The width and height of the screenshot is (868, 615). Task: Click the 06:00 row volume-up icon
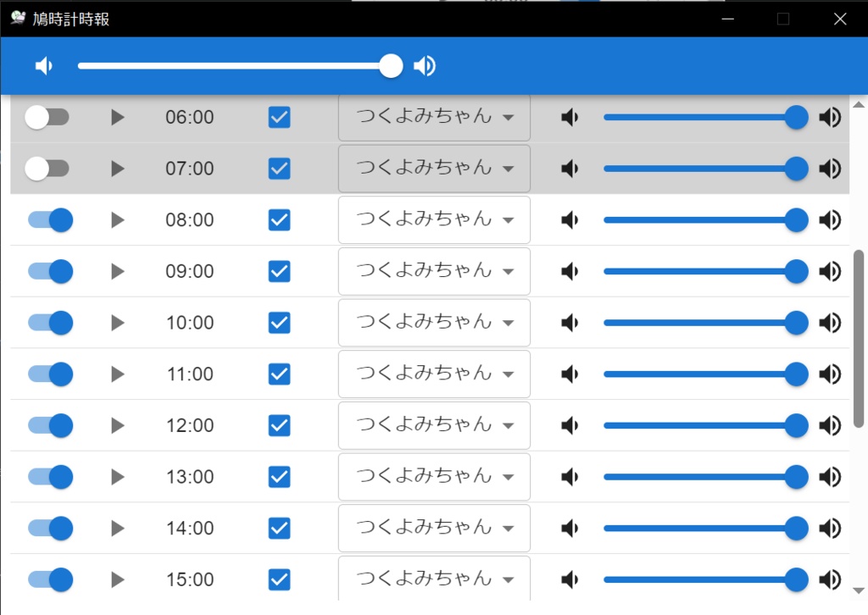(830, 117)
